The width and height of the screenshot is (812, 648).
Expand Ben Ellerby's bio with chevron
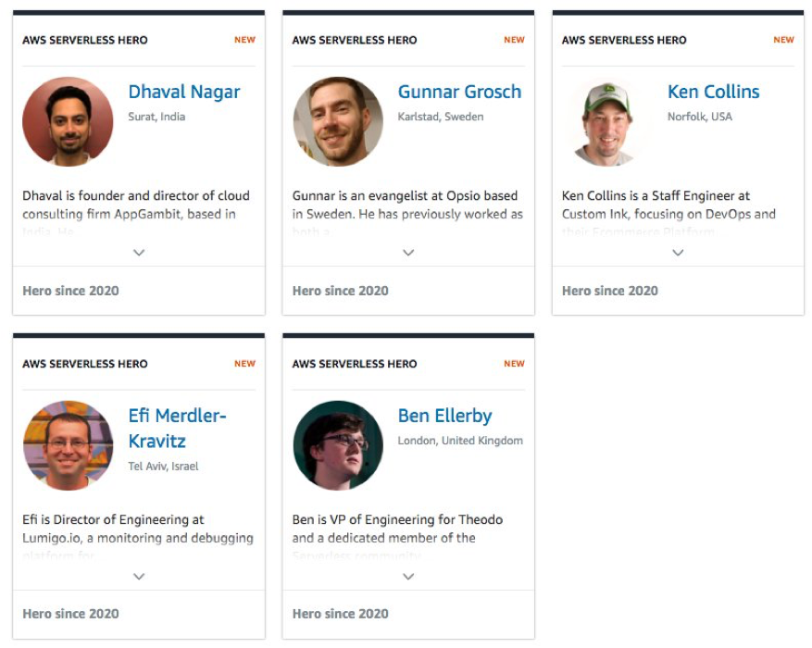tap(408, 576)
